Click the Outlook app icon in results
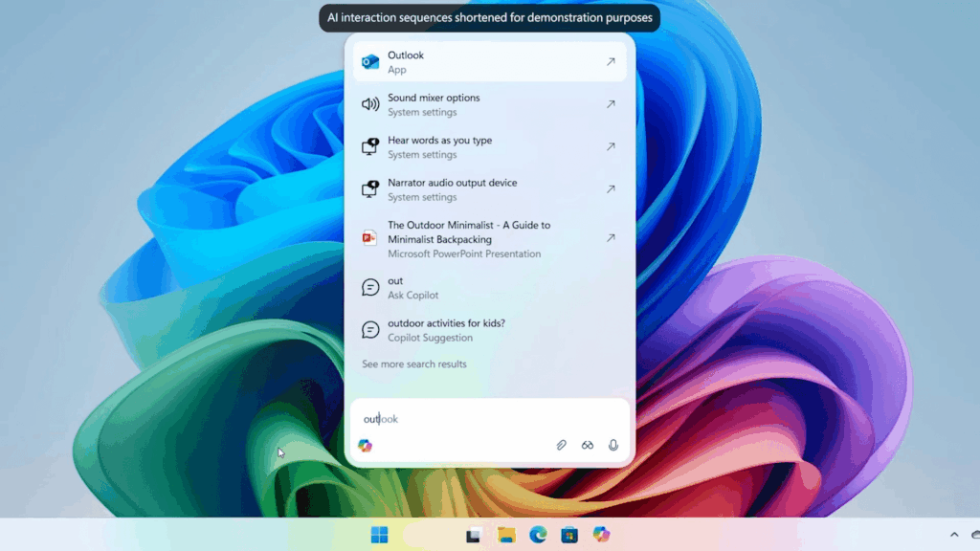Viewport: 980px width, 551px height. point(370,61)
